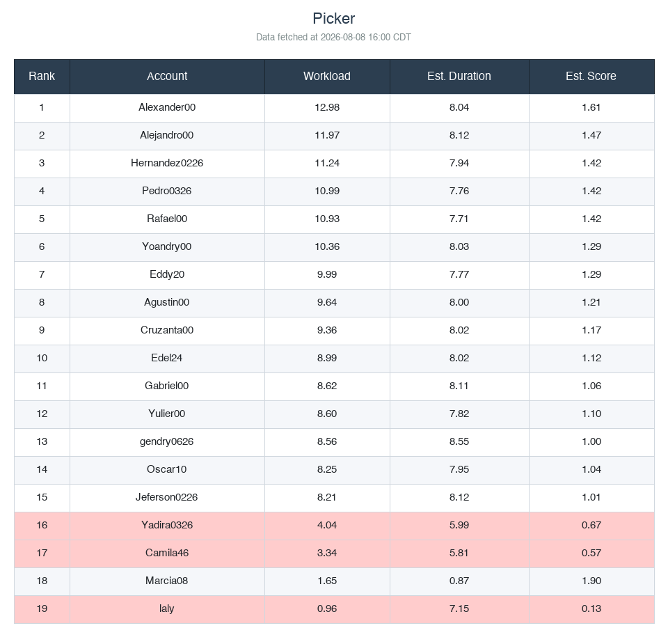Select the Jeferson0226 account cell
The height and width of the screenshot is (644, 668).
point(167,497)
